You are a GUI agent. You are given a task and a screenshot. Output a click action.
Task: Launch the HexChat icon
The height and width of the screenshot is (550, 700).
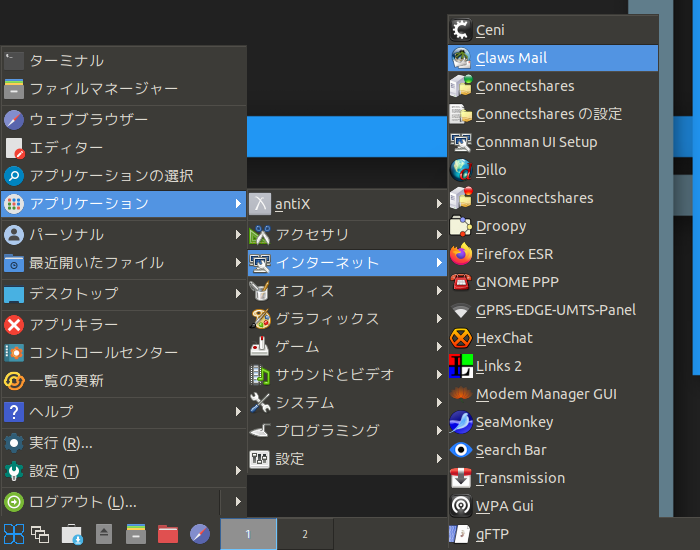coord(460,338)
